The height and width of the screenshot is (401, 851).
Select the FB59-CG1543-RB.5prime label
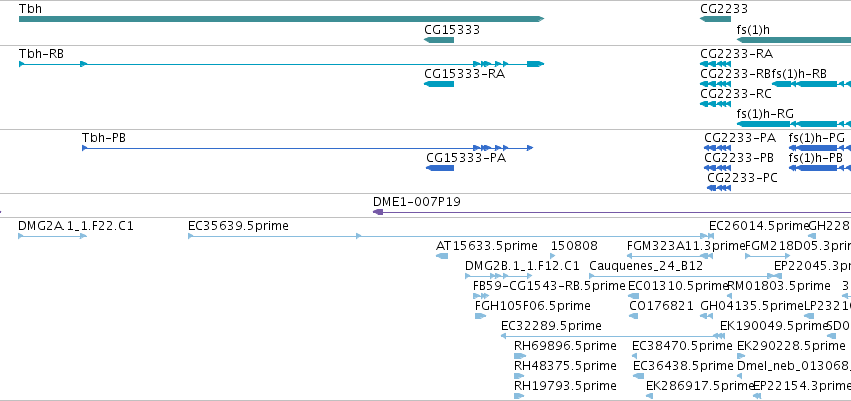point(549,286)
